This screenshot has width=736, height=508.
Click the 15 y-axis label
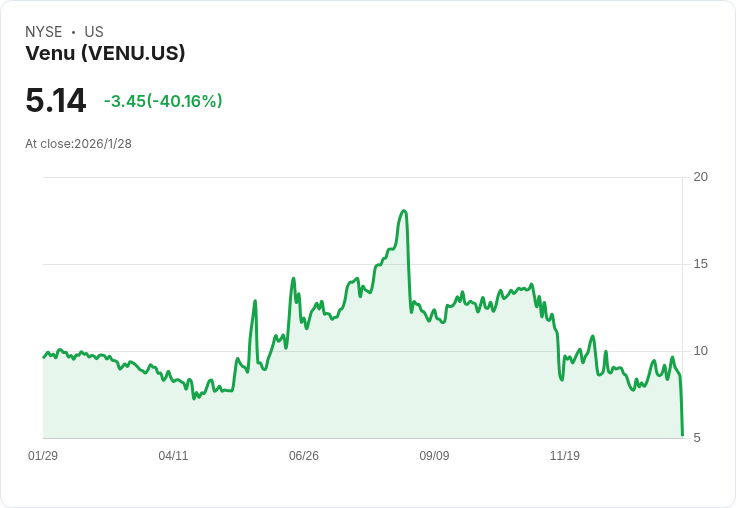coord(701,264)
